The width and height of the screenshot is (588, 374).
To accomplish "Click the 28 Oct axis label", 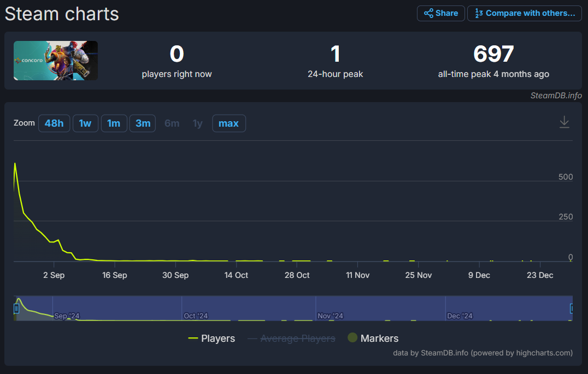I will click(x=297, y=275).
